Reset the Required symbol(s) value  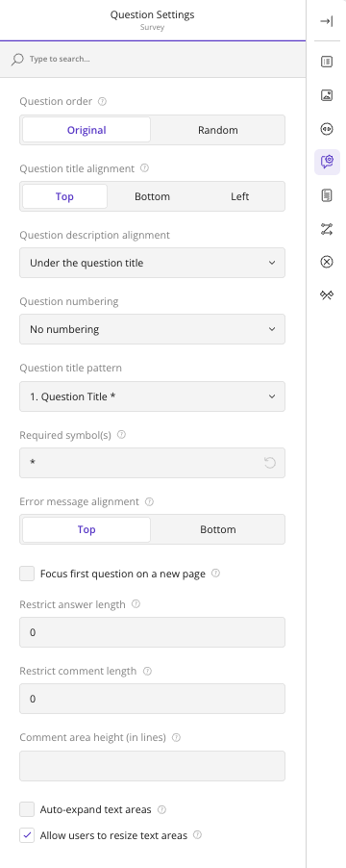pos(270,463)
